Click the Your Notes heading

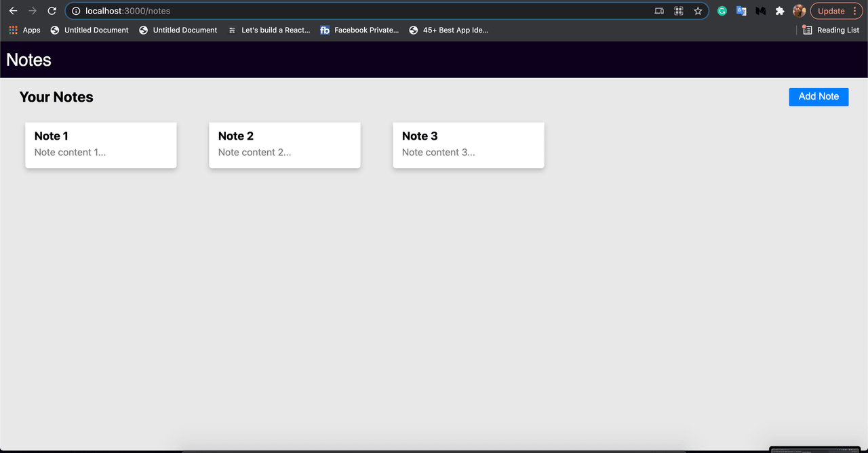pos(56,97)
